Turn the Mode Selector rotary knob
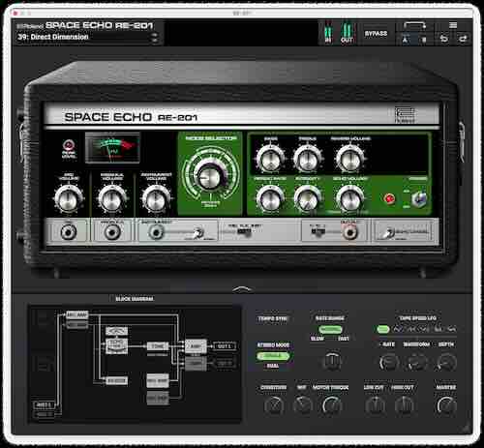The width and height of the screenshot is (484, 448). pyautogui.click(x=210, y=176)
